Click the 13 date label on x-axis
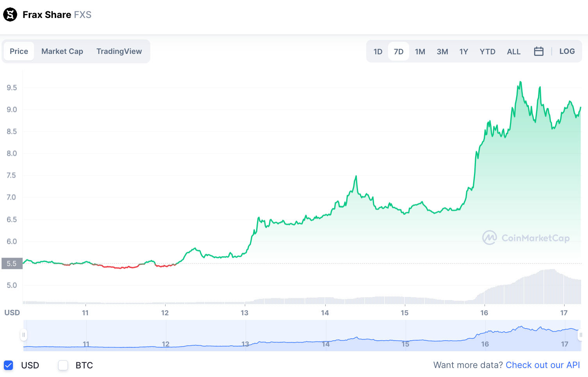This screenshot has height=377, width=588. pyautogui.click(x=244, y=313)
